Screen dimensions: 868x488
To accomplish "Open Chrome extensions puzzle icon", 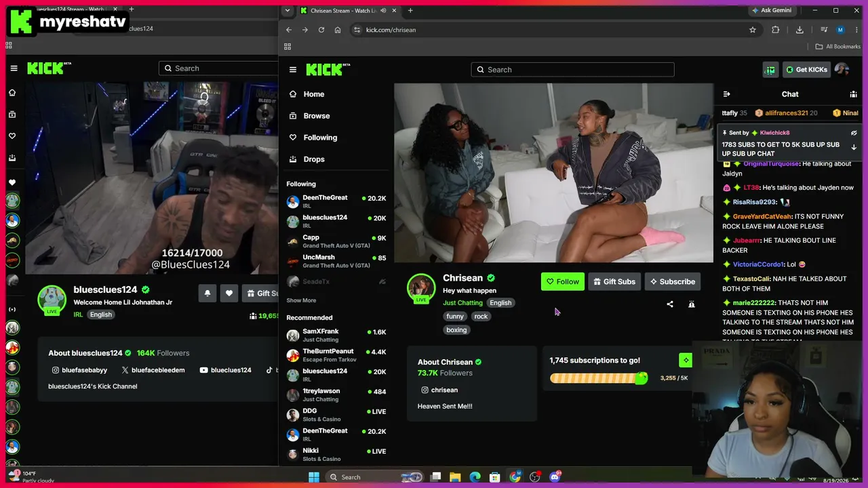I will 776,30.
